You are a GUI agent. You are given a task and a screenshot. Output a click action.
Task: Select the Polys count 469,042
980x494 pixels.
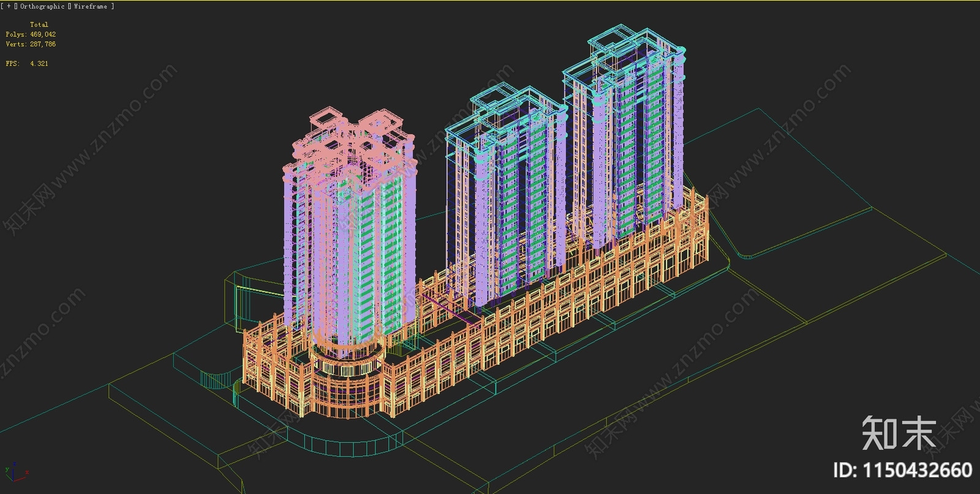click(x=43, y=34)
